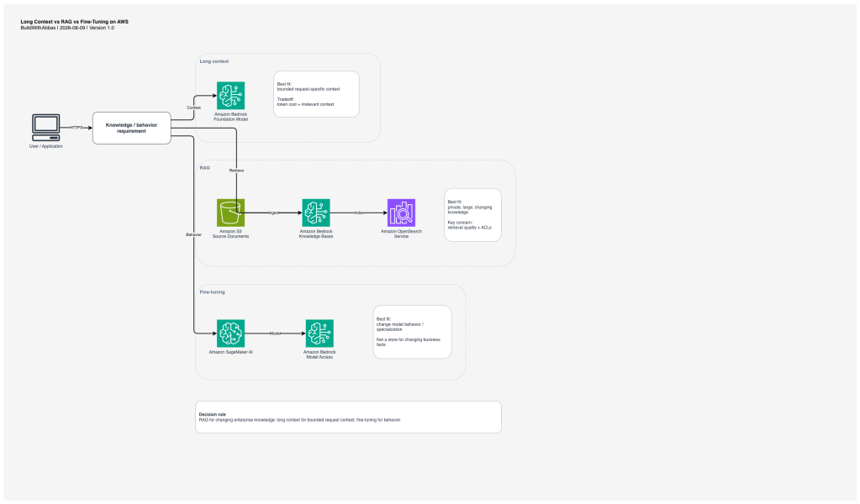
Task: Select the Knowledge / behavior requirement box
Action: [132, 129]
